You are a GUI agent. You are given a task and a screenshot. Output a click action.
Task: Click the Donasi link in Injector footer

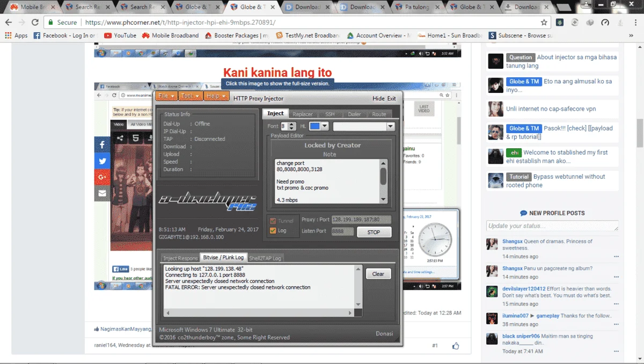[x=384, y=333]
